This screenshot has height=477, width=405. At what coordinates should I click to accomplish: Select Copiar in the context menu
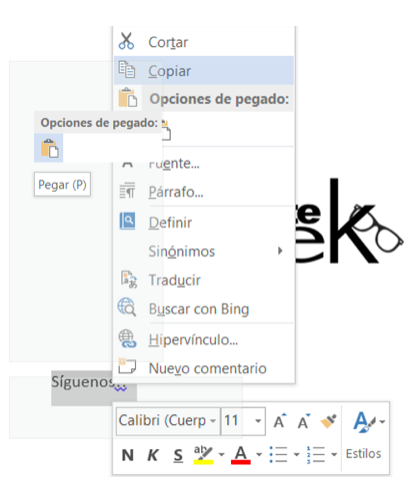[204, 71]
